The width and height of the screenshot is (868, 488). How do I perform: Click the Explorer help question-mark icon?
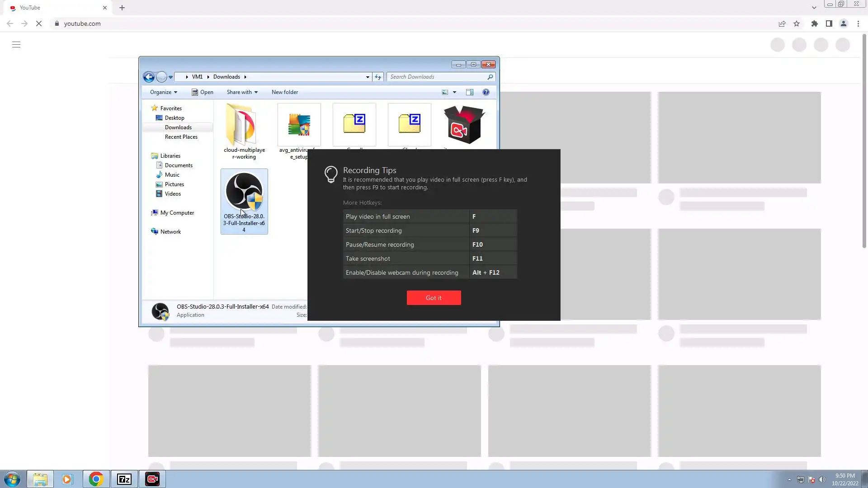tap(486, 92)
